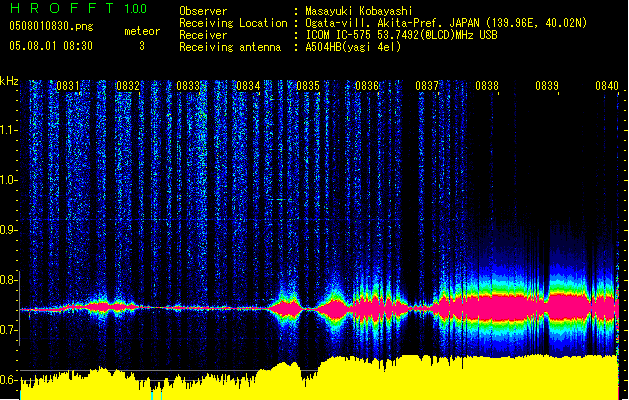
Task: Click Ogata-vill. Akita-Pref. JAPAN location text
Action: (446, 23)
